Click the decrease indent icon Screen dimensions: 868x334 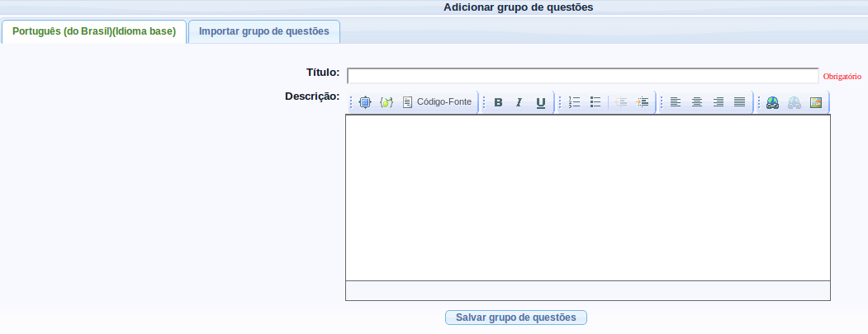(621, 102)
